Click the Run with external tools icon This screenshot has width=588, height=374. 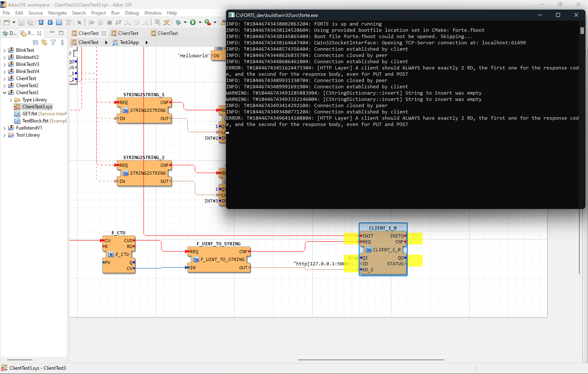(x=208, y=23)
